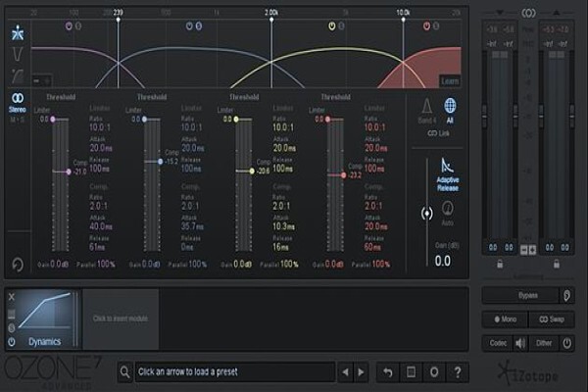Viewport: 588px width, 392px height.
Task: Click band 1 limiter ratio value 10.0:1
Action: 100,127
